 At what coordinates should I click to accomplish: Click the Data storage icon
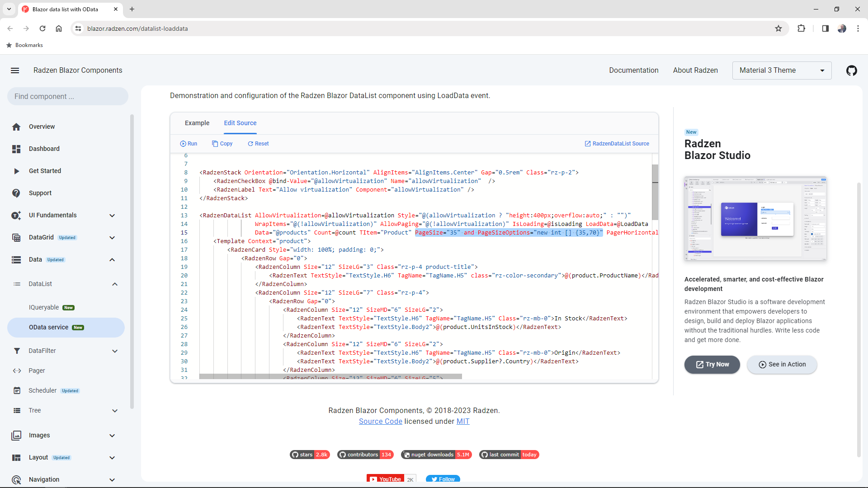click(x=16, y=260)
